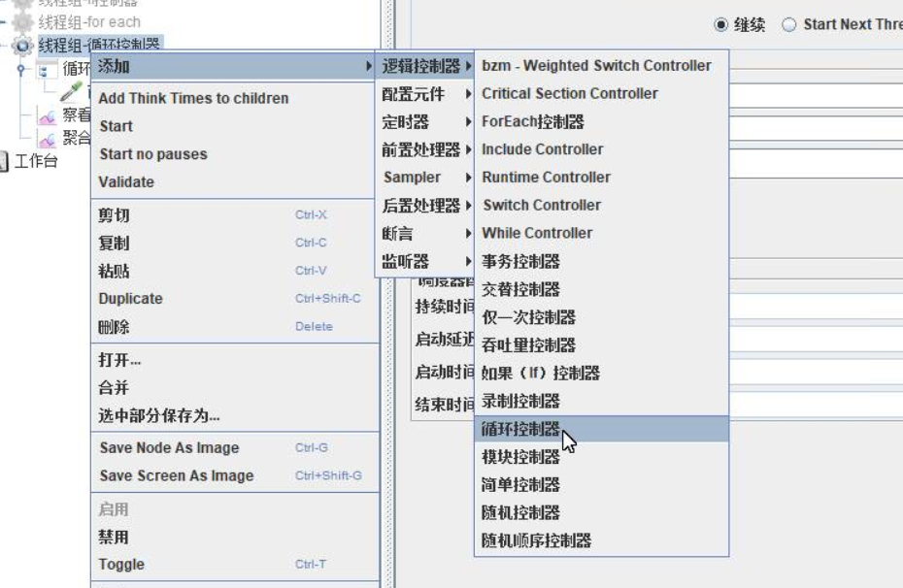Choose 循环控制器 from the controller list

pyautogui.click(x=521, y=429)
